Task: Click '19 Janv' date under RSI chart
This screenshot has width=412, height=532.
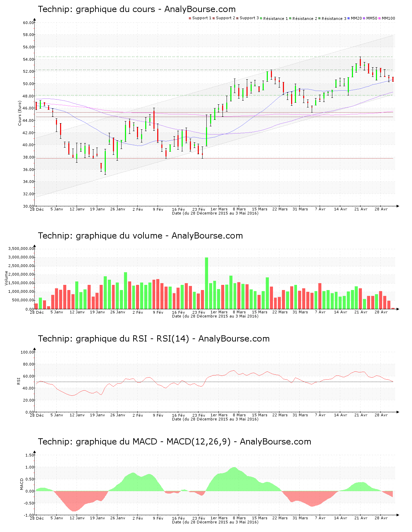Action: (98, 415)
